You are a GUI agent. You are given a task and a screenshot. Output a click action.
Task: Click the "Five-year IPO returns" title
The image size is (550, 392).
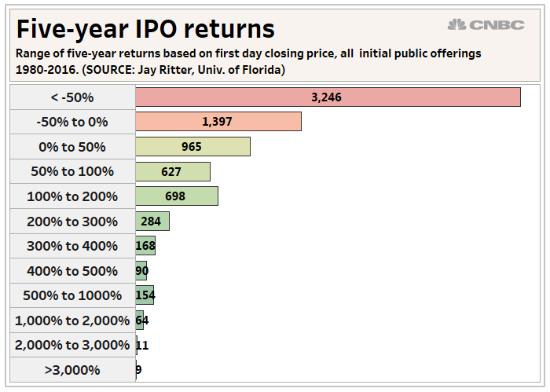pyautogui.click(x=145, y=29)
